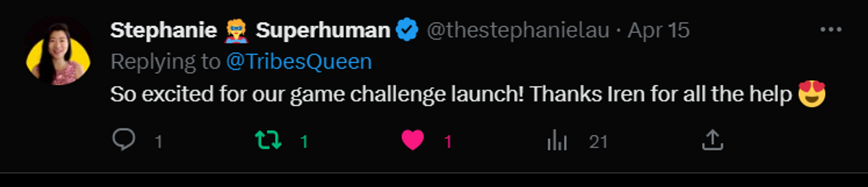Click the pink like count number
Image resolution: width=868 pixels, height=187 pixels.
(448, 142)
